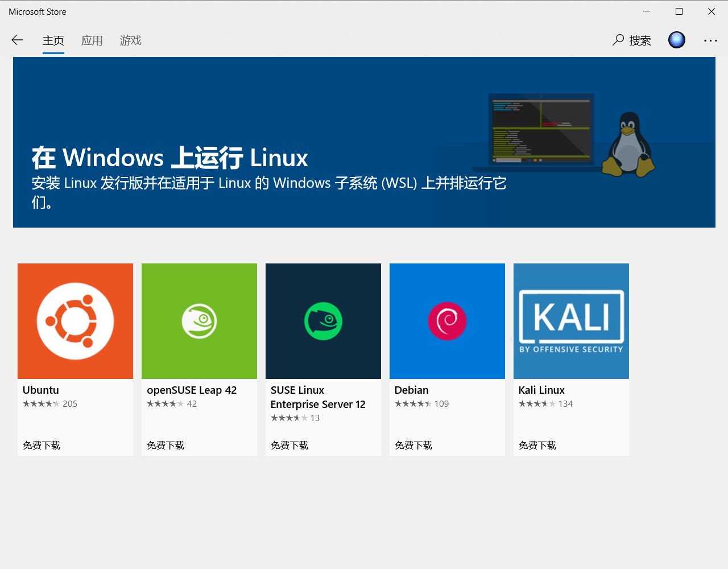
Task: Click banner headline 在 Windows 上运行 Linux
Action: point(170,158)
